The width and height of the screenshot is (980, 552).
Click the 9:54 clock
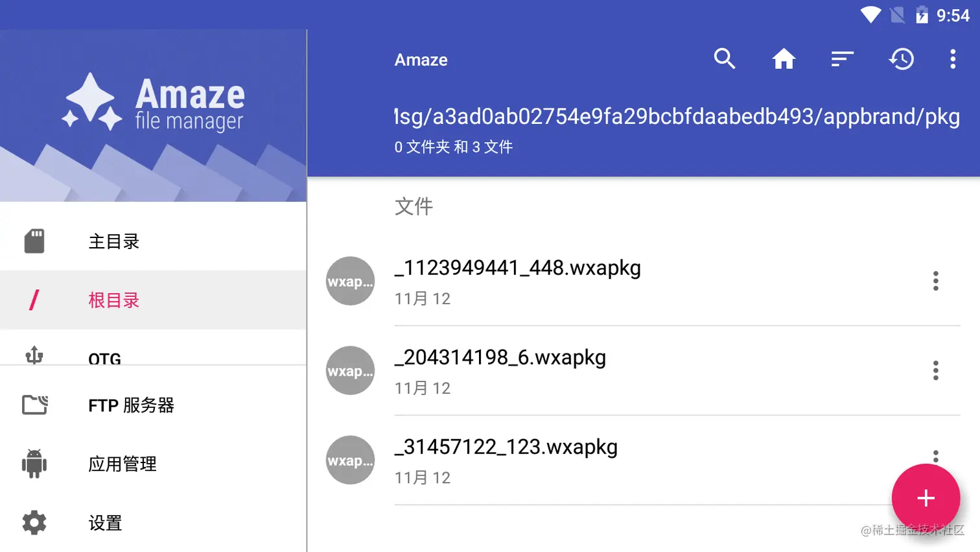click(x=953, y=16)
